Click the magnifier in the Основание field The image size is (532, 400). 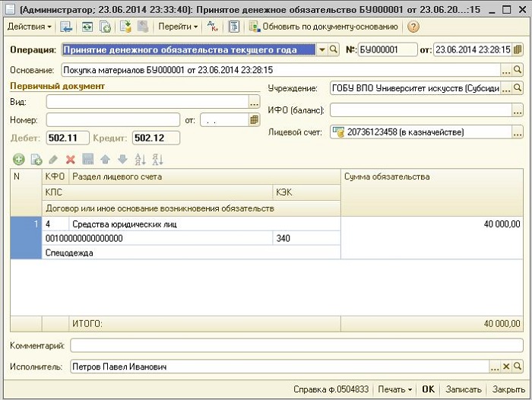pos(517,70)
